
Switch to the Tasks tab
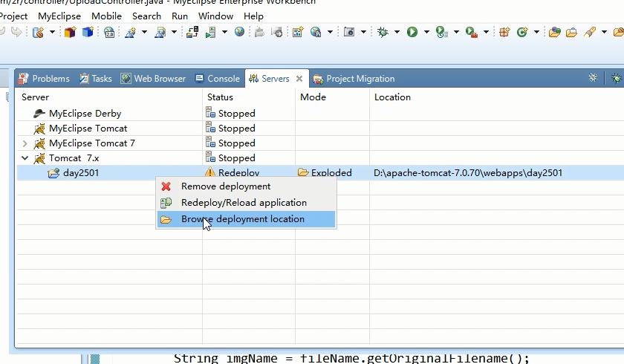click(96, 79)
